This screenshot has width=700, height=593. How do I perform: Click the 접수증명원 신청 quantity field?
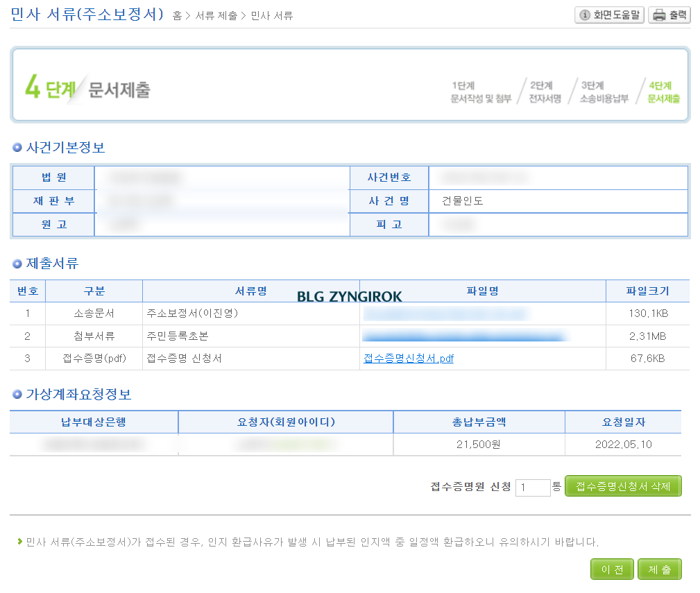pyautogui.click(x=533, y=488)
